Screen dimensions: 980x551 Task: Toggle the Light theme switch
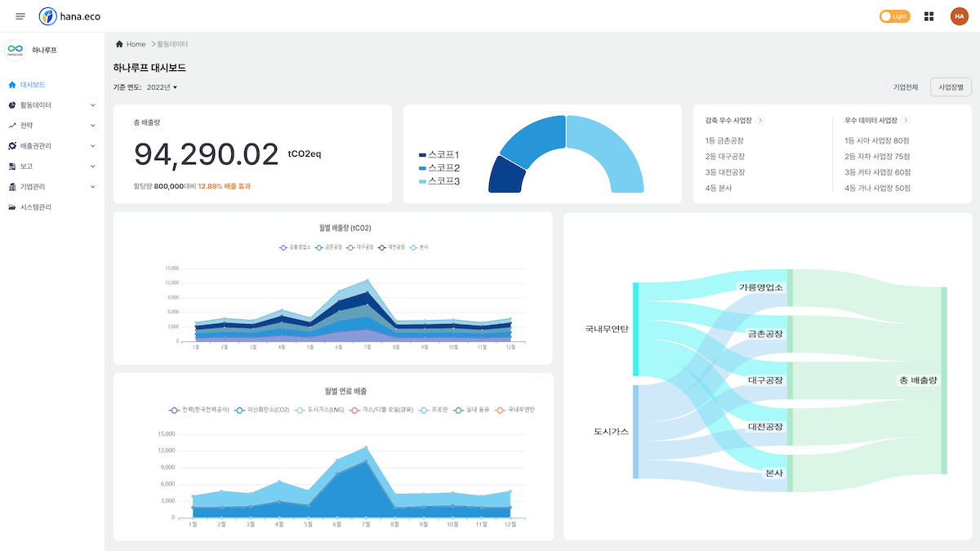click(x=894, y=16)
